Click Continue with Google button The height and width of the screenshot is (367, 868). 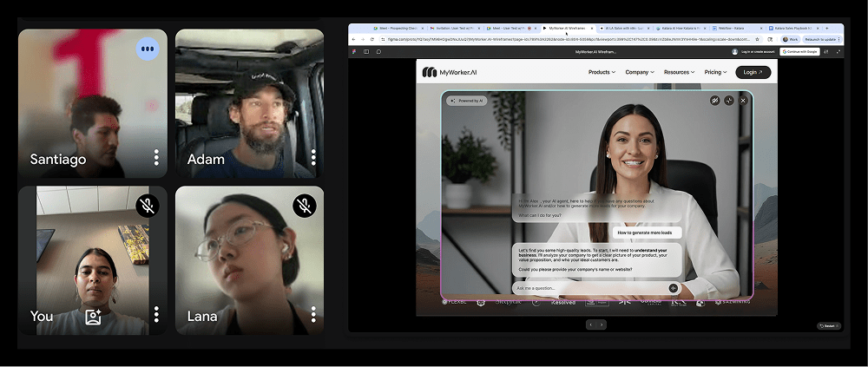click(799, 52)
